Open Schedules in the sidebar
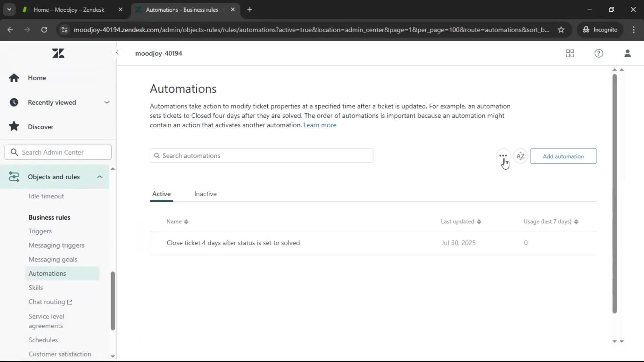The image size is (644, 362). click(x=43, y=340)
